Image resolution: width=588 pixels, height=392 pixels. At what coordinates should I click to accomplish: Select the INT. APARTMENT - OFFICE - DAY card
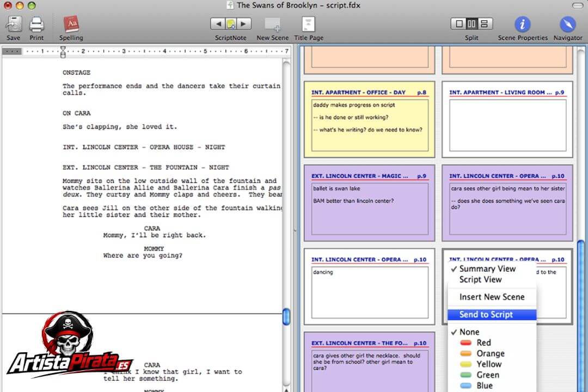(x=369, y=119)
